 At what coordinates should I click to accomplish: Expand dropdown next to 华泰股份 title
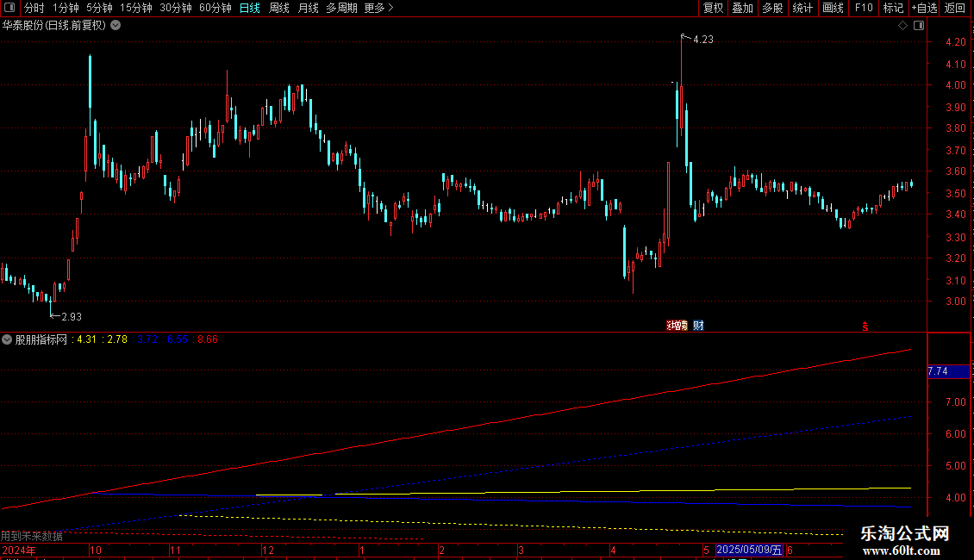click(116, 26)
